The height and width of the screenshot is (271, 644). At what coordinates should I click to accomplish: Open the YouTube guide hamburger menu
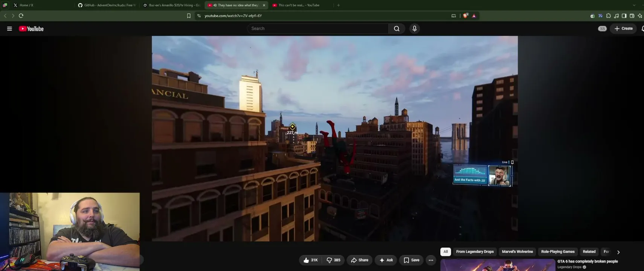pos(9,29)
